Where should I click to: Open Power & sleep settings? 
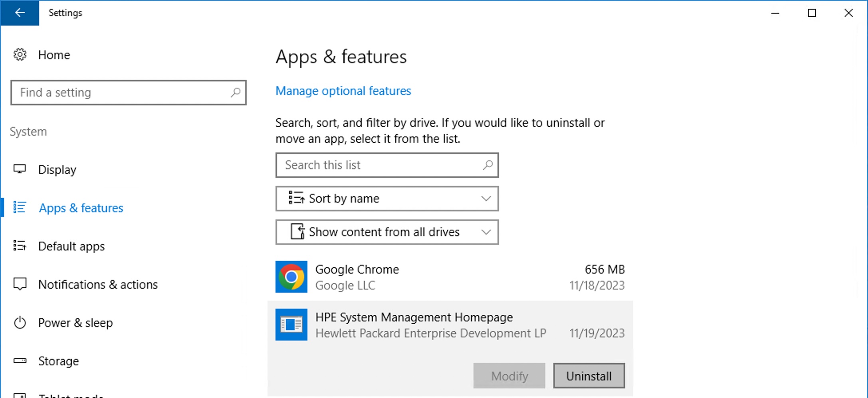pyautogui.click(x=75, y=323)
